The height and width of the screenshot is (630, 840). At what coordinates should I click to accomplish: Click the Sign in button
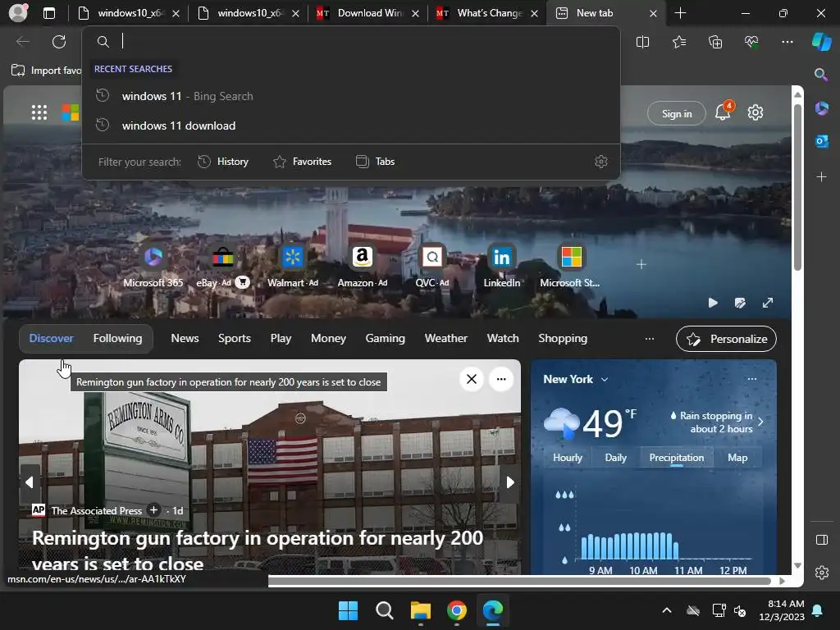677,113
